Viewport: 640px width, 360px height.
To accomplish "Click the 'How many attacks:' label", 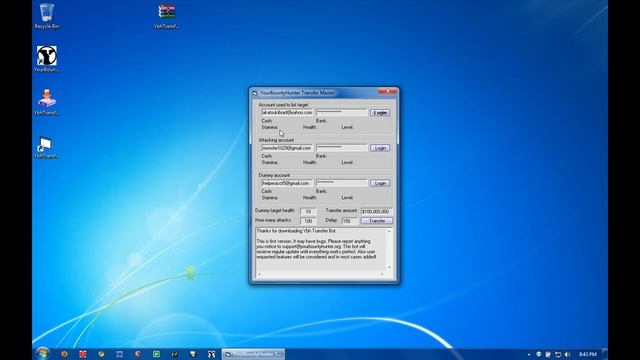I will (x=273, y=220).
